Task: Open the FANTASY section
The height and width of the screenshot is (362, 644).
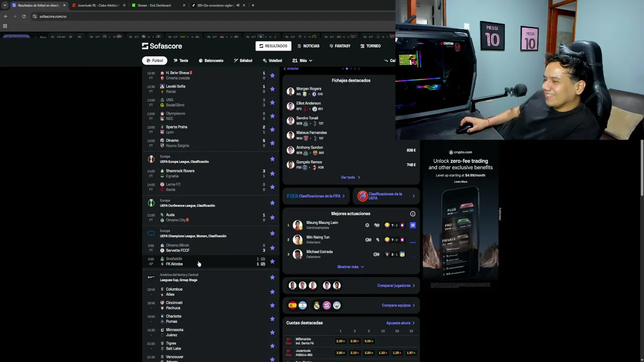Action: point(340,46)
